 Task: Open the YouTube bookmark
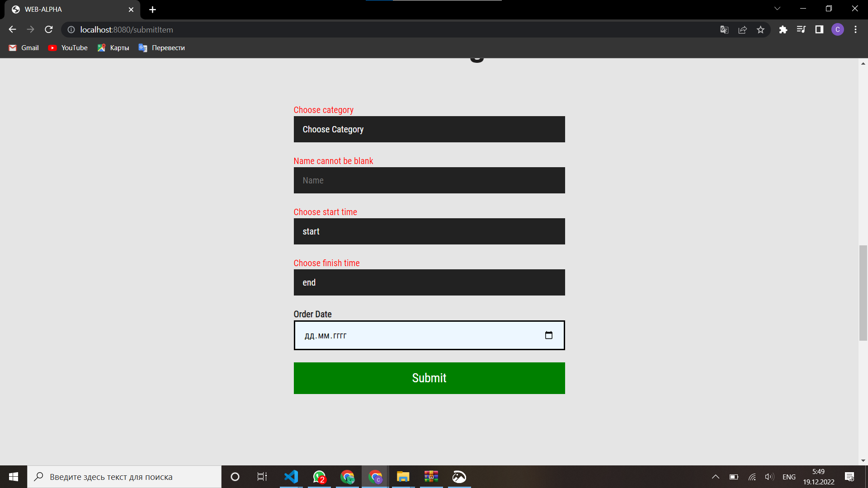coord(68,48)
